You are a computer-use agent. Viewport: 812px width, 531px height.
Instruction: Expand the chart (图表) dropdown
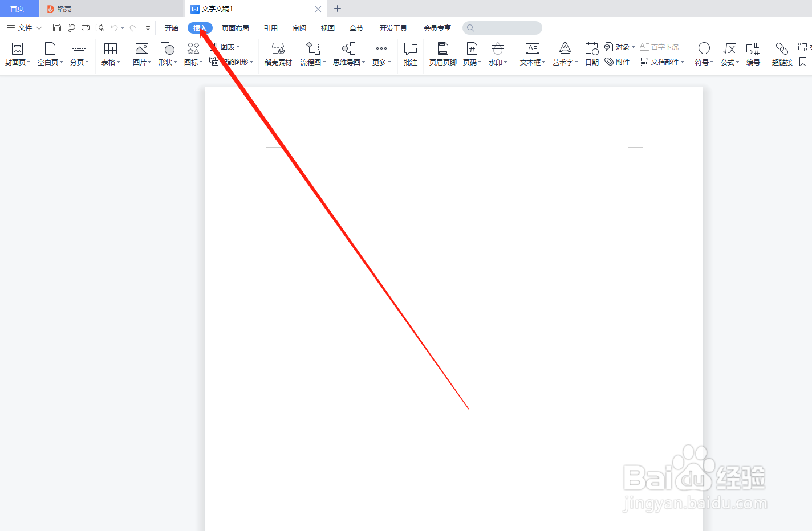click(x=238, y=47)
